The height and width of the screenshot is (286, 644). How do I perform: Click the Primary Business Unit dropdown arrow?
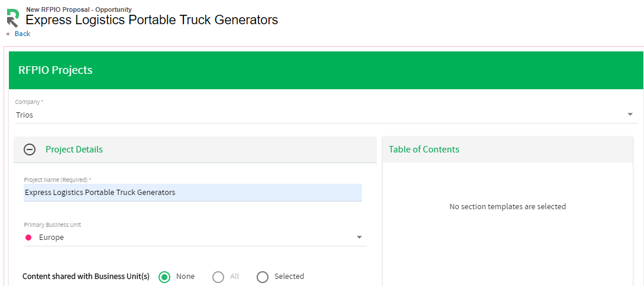(x=359, y=238)
